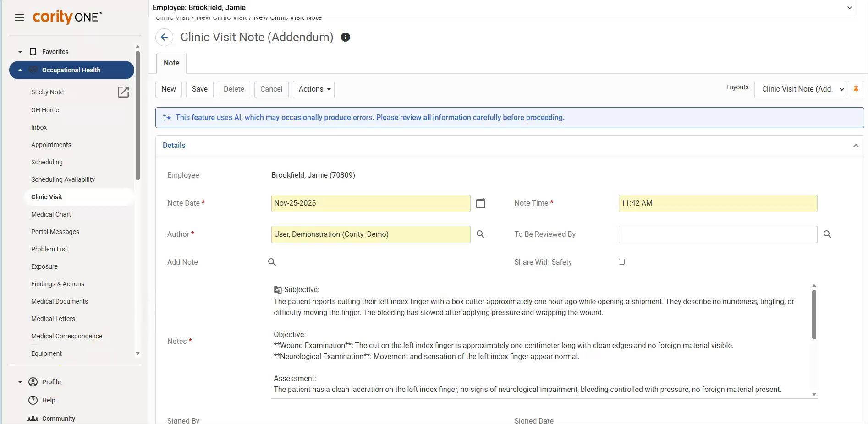Click the back arrow above the Note tab
868x424 pixels.
(x=164, y=37)
